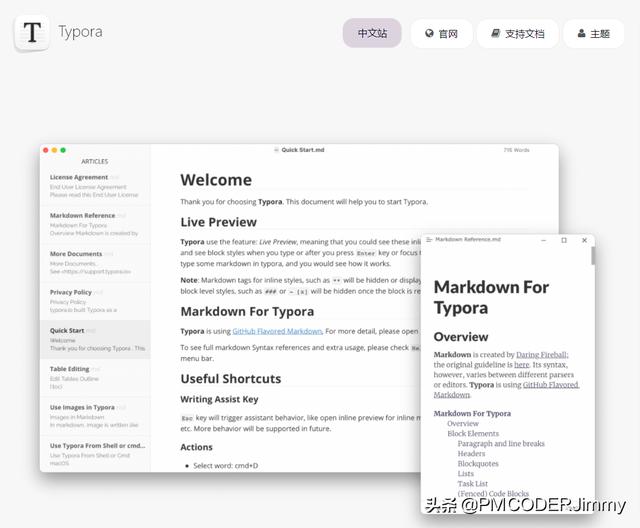Minimize the Markdown Reference window
Viewport: 640px width, 528px height.
[543, 240]
